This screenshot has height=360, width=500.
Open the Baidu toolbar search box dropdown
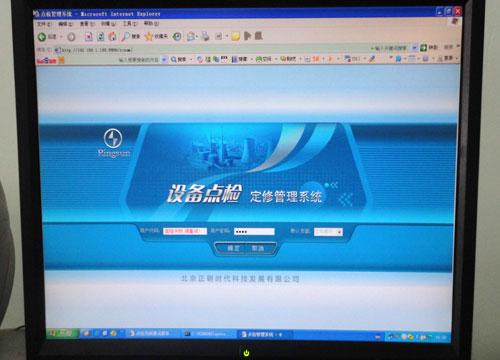pyautogui.click(x=164, y=60)
